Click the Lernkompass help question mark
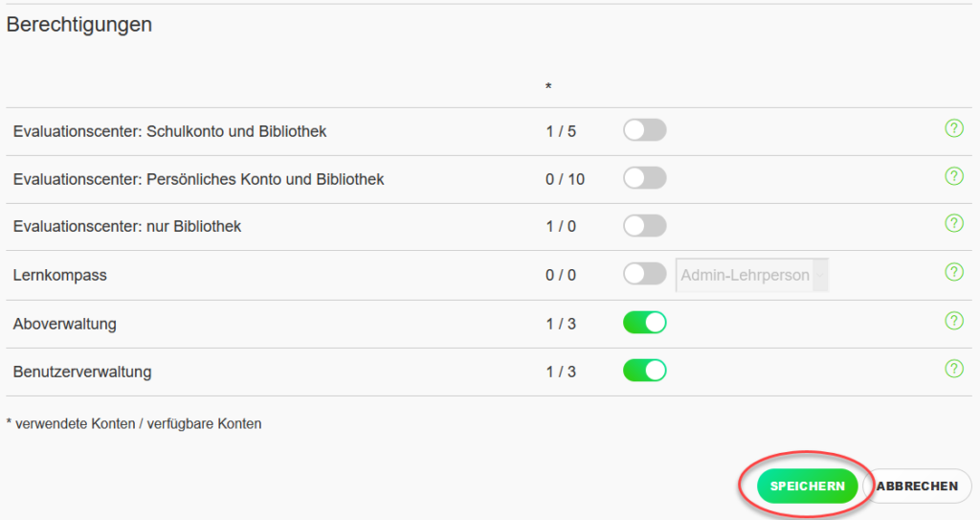This screenshot has height=520, width=980. click(954, 272)
